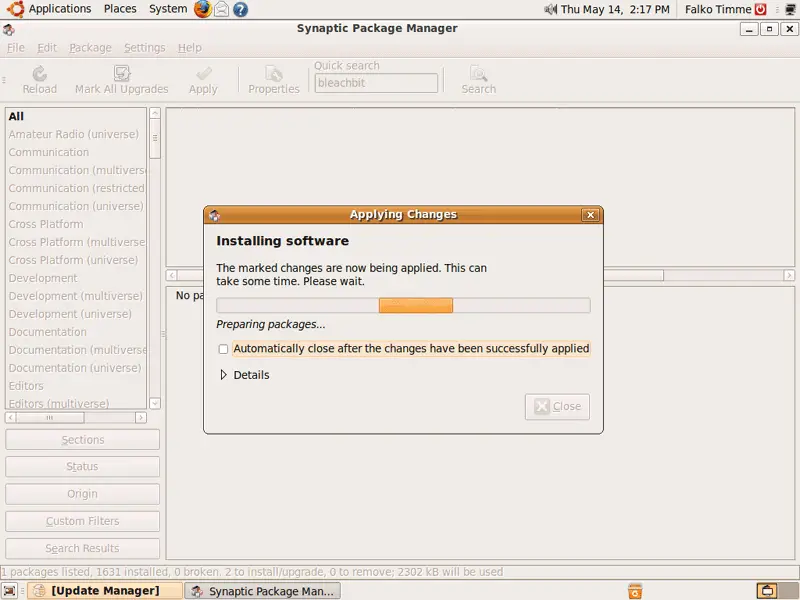Click the orange trash icon in bottom panel
The image size is (800, 600).
635,591
